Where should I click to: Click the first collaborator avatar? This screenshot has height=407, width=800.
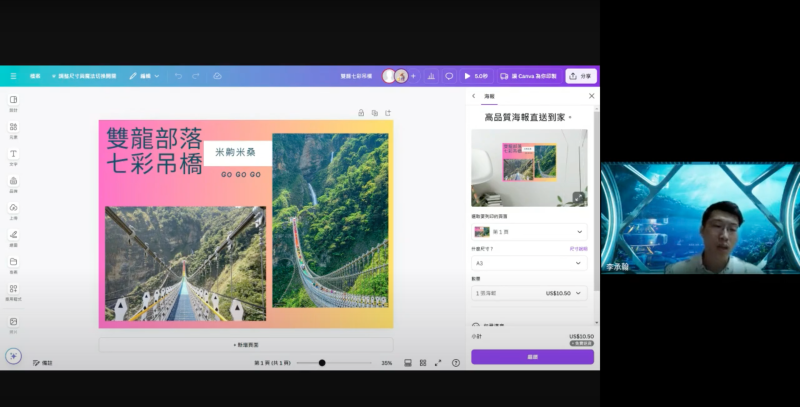pyautogui.click(x=389, y=76)
